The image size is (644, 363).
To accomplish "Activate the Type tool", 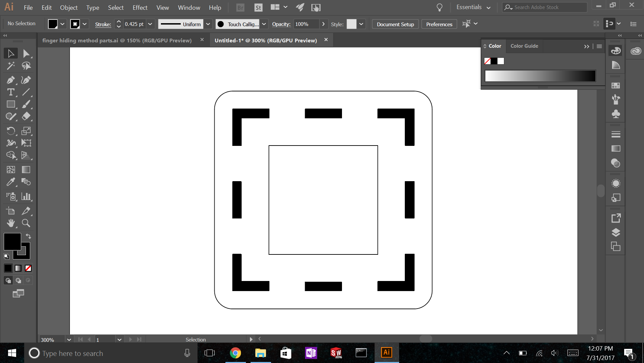I will (x=11, y=92).
